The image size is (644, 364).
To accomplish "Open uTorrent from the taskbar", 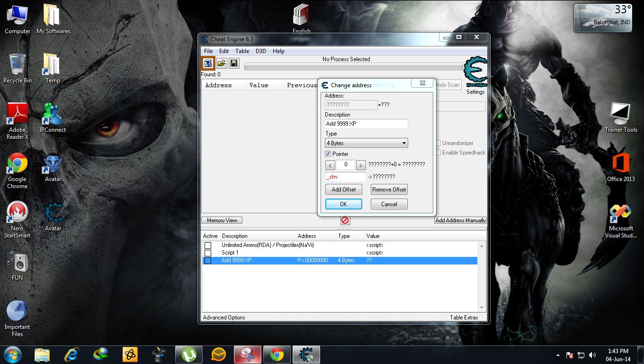I will point(189,355).
